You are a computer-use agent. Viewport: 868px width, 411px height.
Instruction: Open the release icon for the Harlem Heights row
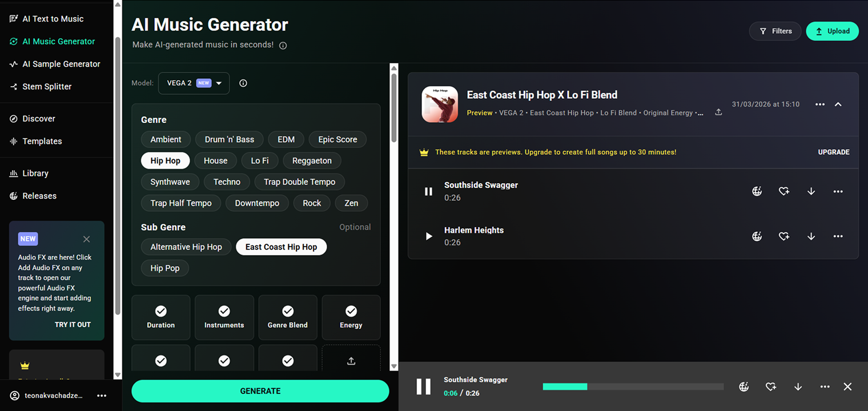[x=757, y=236]
